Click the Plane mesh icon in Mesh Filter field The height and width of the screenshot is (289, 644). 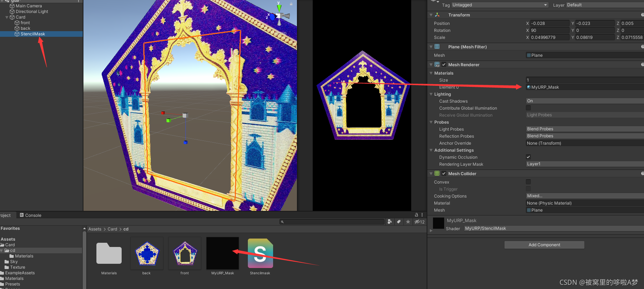(x=529, y=55)
